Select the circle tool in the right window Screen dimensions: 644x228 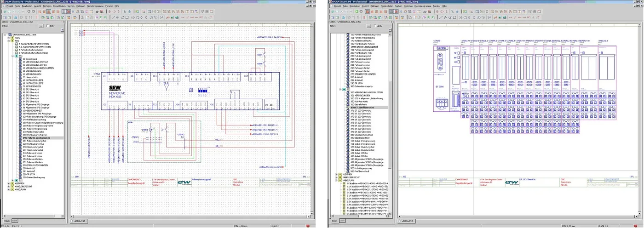click(x=460, y=17)
